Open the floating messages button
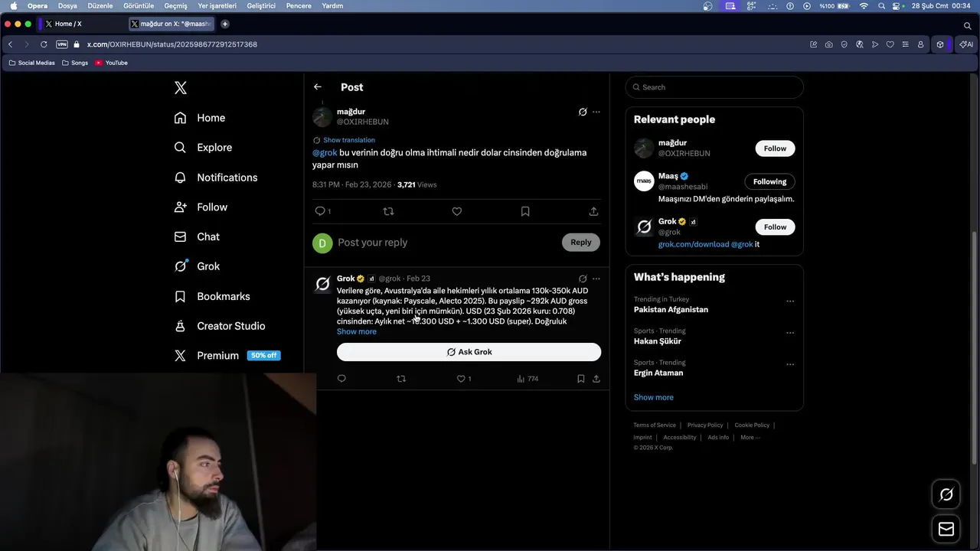Image resolution: width=980 pixels, height=551 pixels. (x=946, y=529)
